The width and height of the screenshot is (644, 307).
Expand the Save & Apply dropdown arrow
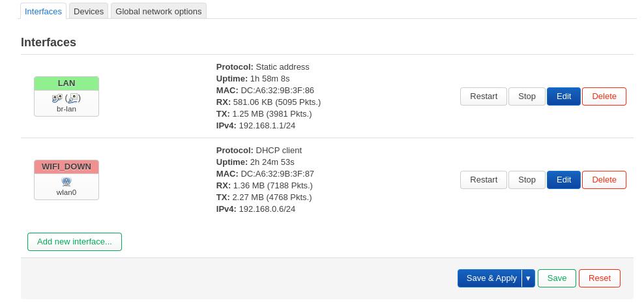pos(528,278)
